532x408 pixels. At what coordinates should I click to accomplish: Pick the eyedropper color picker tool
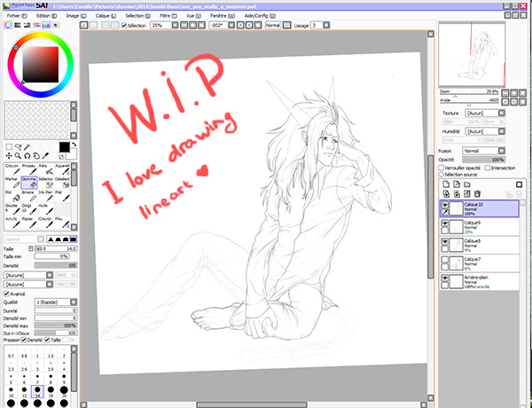(45, 156)
